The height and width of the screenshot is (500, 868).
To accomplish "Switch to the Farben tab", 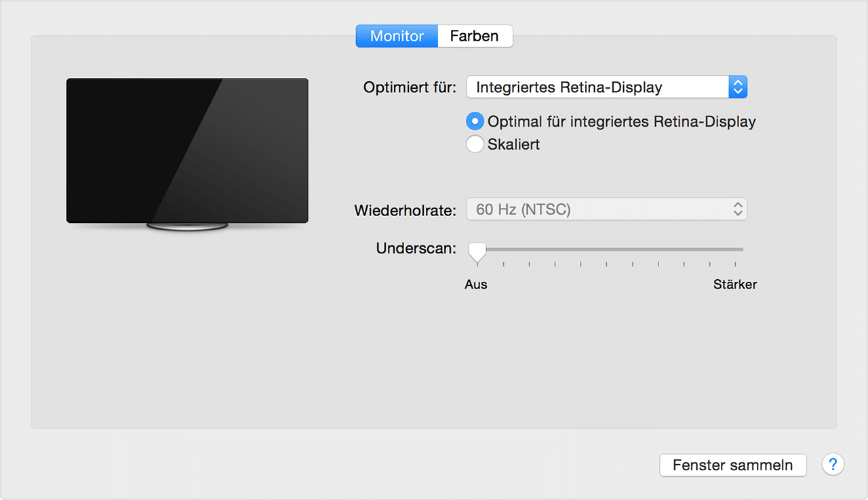I will click(475, 36).
